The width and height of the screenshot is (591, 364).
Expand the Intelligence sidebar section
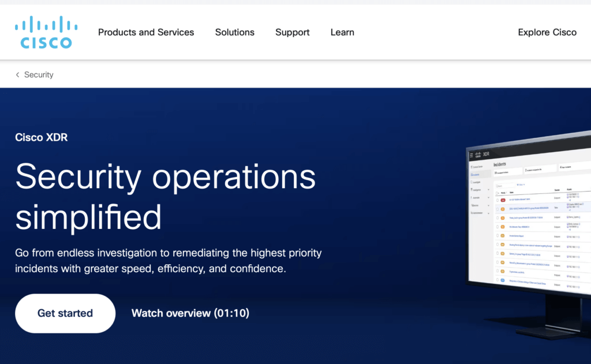tap(489, 189)
